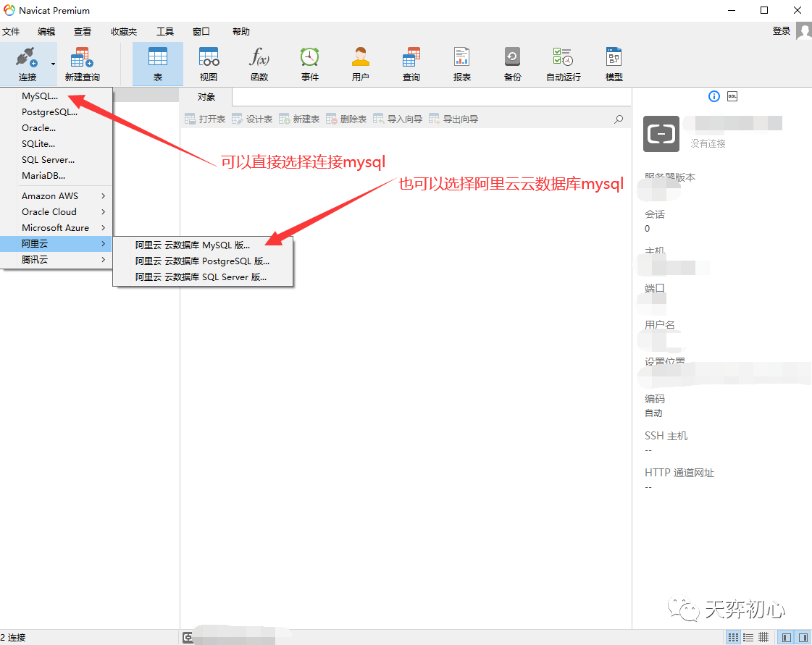Screen dimensions: 812x645
Task: Select 阿里云 云数据库 MySQL 版... entry
Action: [193, 245]
